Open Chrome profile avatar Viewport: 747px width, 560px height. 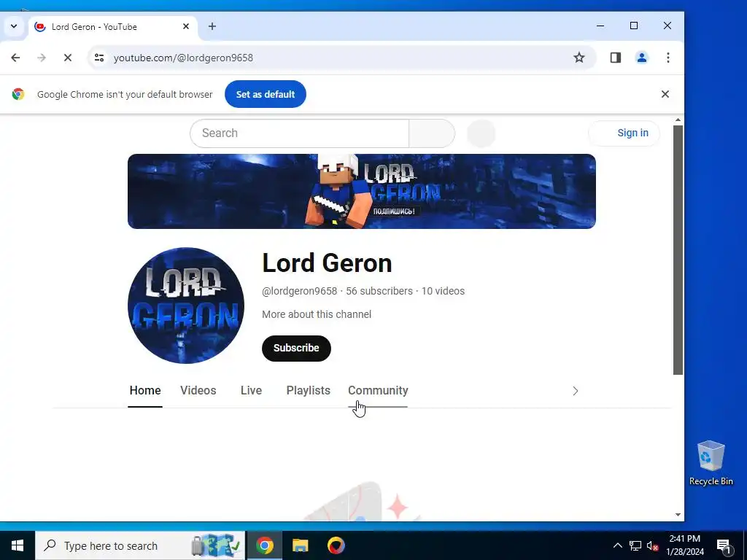[x=642, y=58]
